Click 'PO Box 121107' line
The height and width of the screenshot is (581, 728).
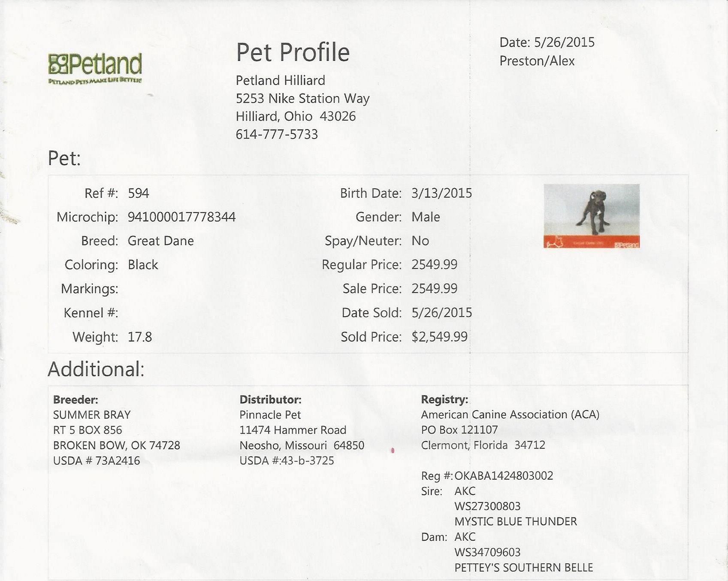point(459,430)
